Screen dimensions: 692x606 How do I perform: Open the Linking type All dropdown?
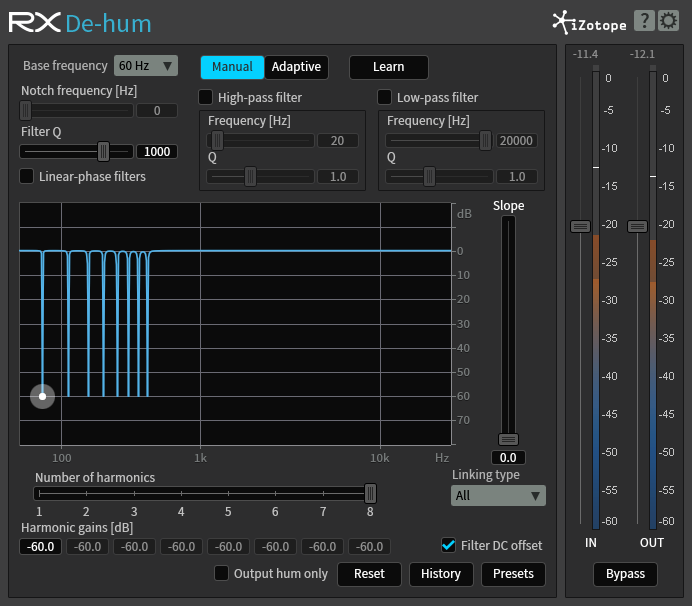tap(498, 496)
